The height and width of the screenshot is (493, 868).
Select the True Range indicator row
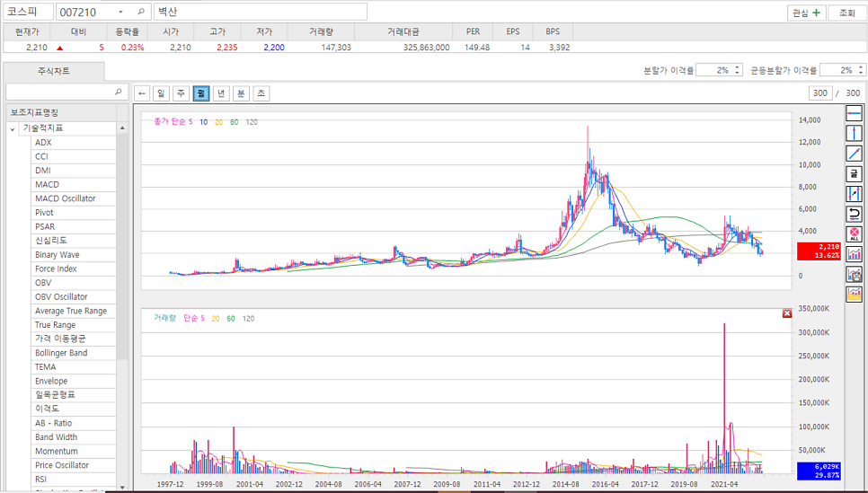click(x=74, y=325)
